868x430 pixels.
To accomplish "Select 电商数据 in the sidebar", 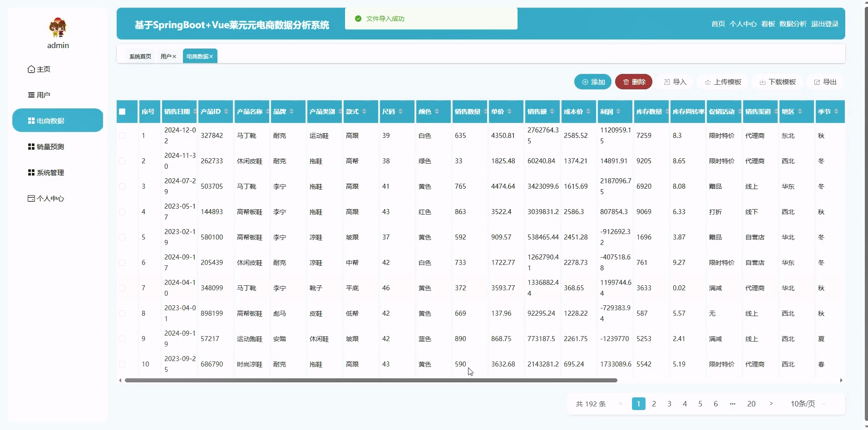I will click(58, 121).
